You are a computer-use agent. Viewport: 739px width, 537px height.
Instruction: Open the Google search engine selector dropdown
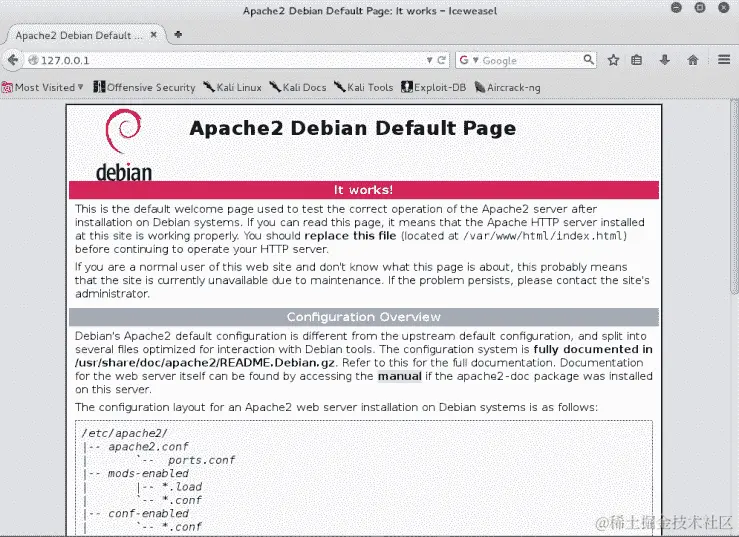468,60
